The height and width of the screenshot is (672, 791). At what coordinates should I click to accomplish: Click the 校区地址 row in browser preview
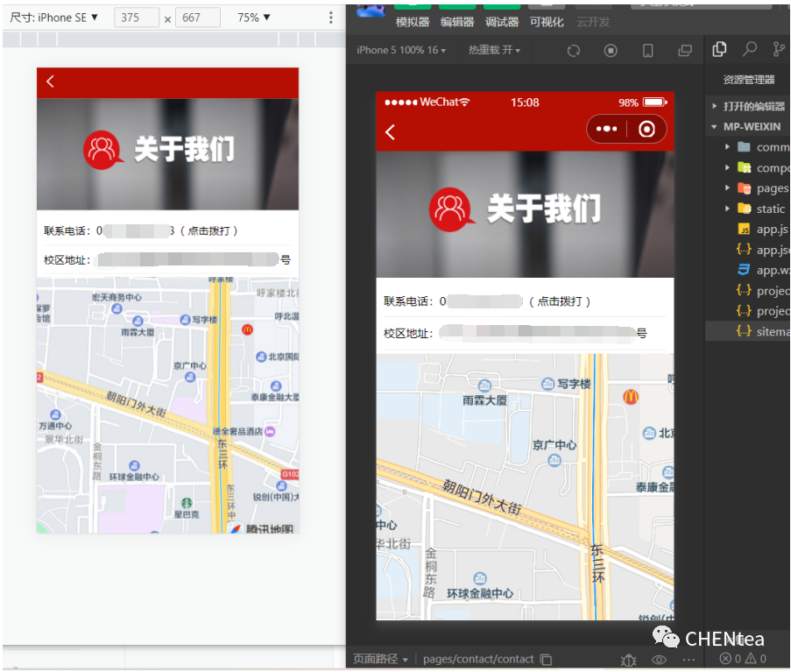167,260
